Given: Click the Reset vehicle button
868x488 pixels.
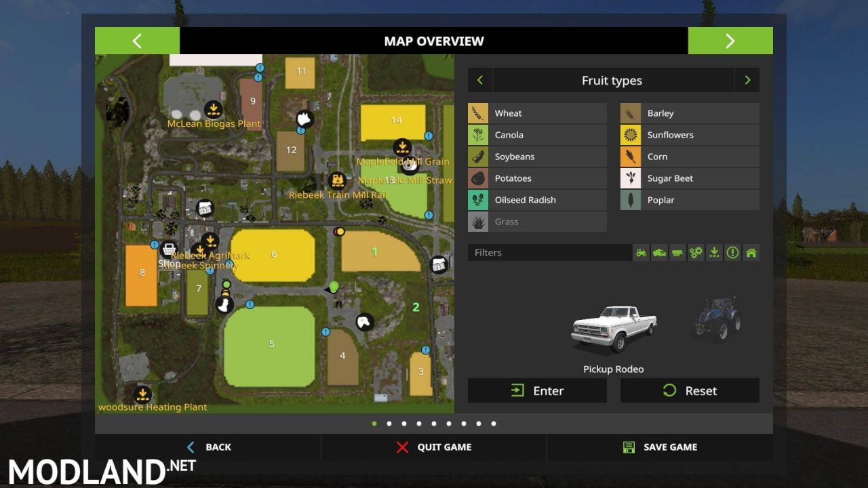Looking at the screenshot, I should tap(690, 390).
